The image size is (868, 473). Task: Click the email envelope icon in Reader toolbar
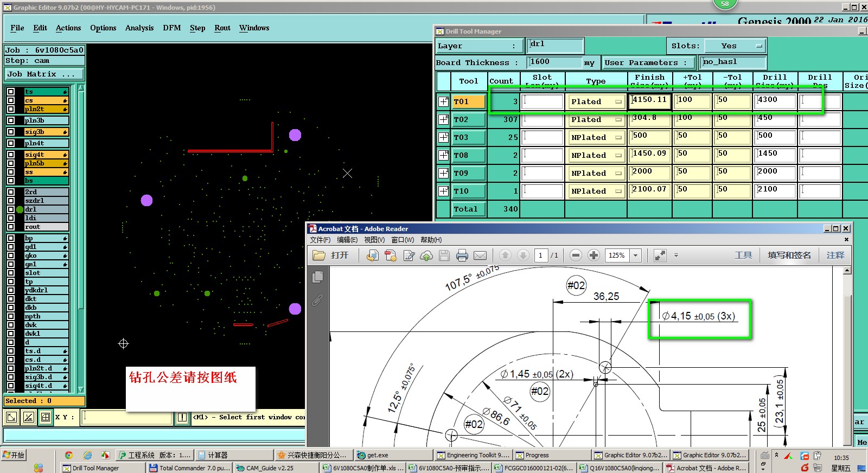[x=480, y=255]
